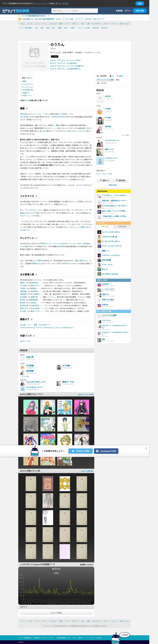
Task: Click もっと見る under bottom 子記事 list
Action: (x=26, y=376)
